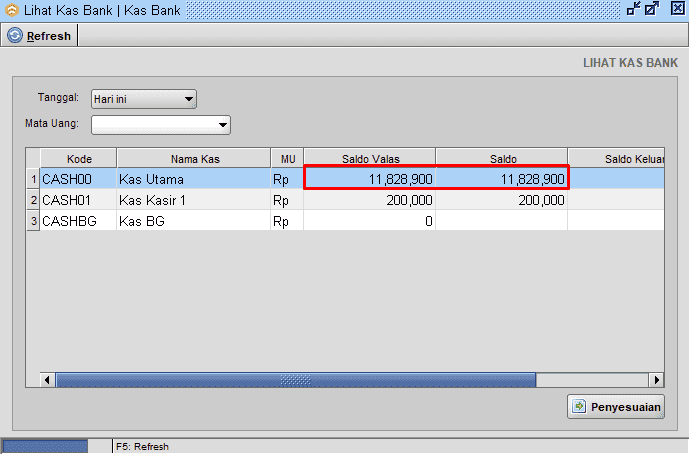Restore down the Kas Bank window
This screenshot has width=689, height=454.
pyautogui.click(x=633, y=8)
